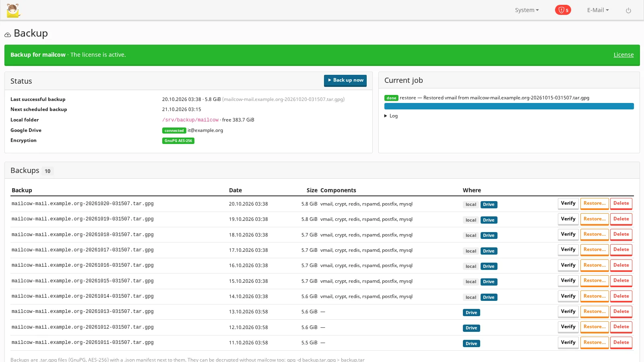Click the local badge for 20261016 backup
Image resolution: width=644 pixels, height=362 pixels.
tap(471, 266)
